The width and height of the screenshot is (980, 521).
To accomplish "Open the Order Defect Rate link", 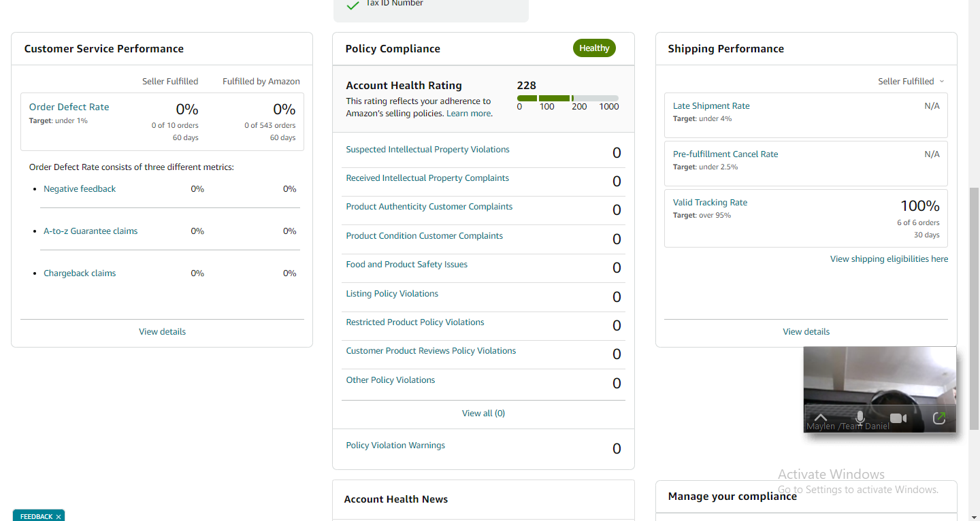I will coord(69,107).
